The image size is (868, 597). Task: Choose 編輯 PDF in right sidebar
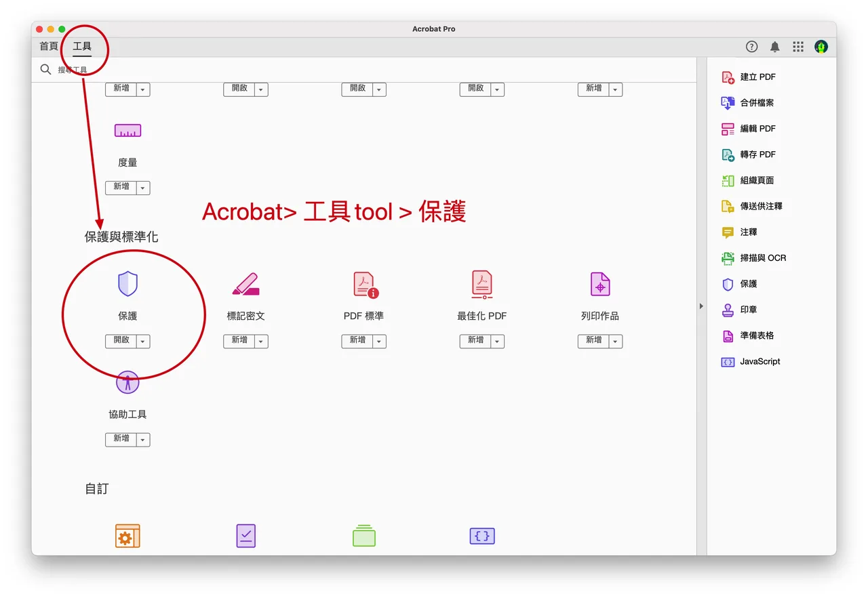point(749,129)
